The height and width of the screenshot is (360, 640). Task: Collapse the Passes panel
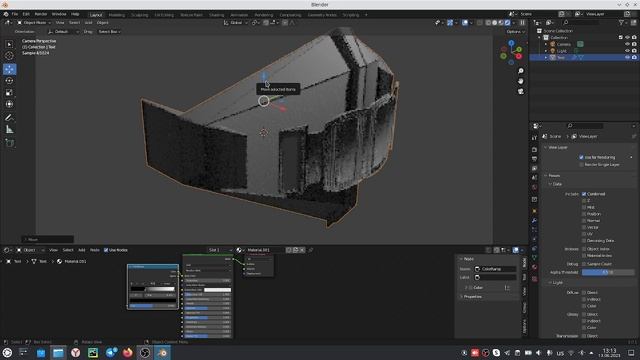[546, 176]
